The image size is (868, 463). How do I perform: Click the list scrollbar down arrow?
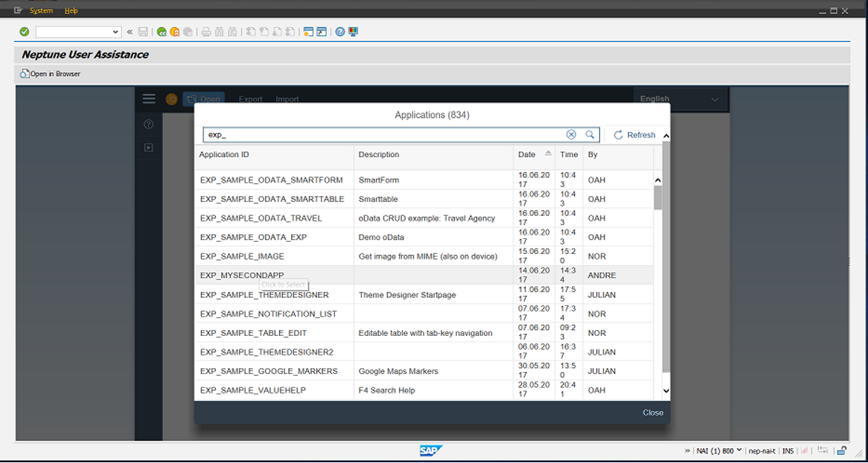pyautogui.click(x=666, y=391)
